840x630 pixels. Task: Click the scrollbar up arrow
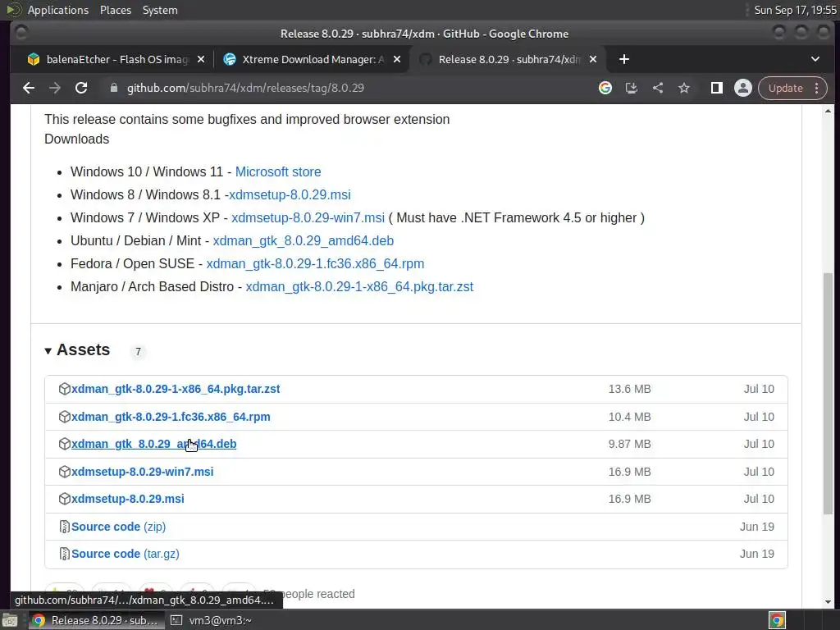829,112
